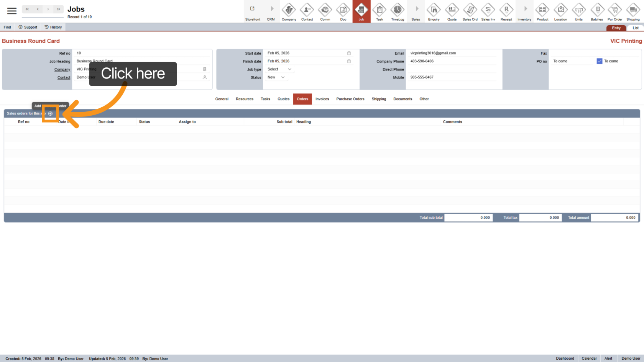Click the hamburger main menu icon
The image size is (644, 362).
pyautogui.click(x=12, y=11)
